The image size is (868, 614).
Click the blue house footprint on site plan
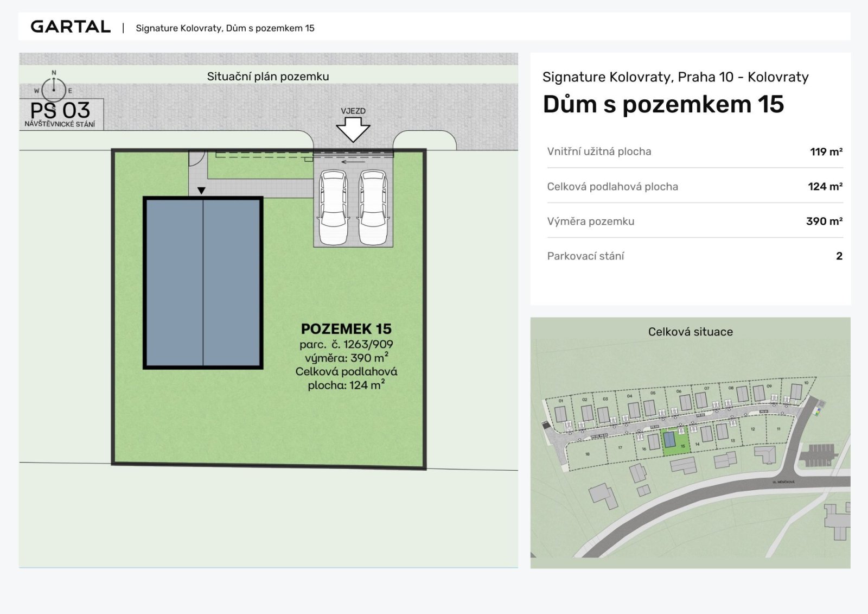(x=203, y=283)
